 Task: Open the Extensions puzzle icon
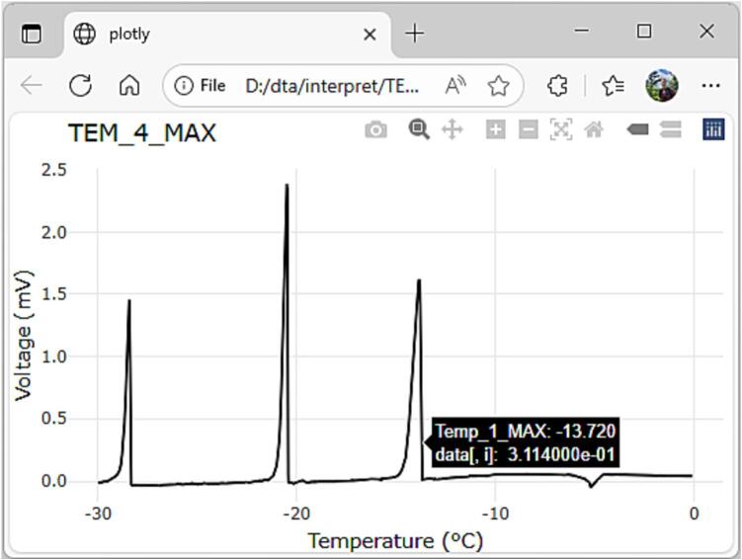coord(557,86)
